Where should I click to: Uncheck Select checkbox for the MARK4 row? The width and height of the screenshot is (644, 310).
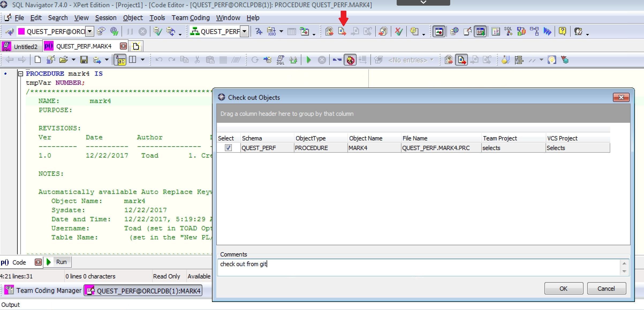click(x=228, y=148)
